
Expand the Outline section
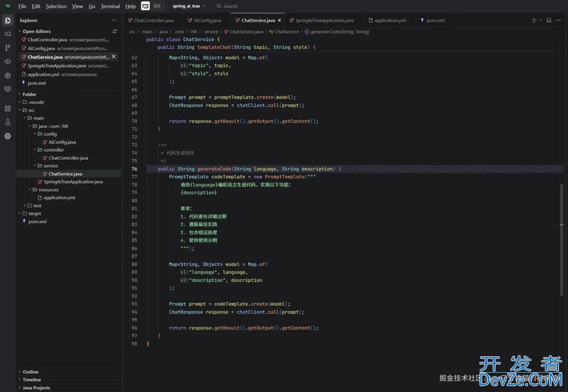tap(31, 372)
